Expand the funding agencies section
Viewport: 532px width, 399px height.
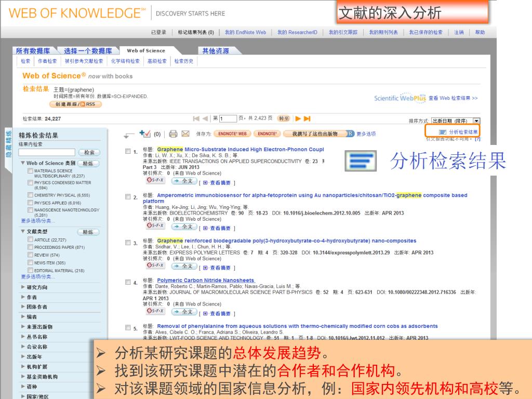pyautogui.click(x=23, y=377)
